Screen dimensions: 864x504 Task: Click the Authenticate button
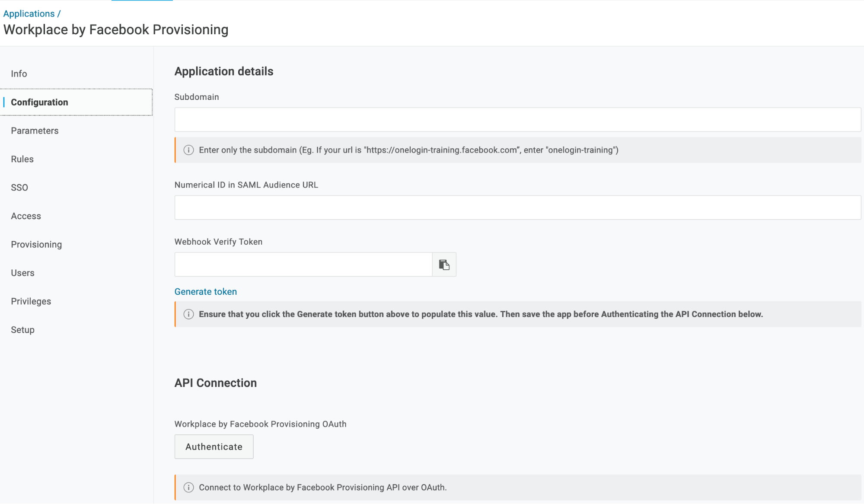coord(214,447)
